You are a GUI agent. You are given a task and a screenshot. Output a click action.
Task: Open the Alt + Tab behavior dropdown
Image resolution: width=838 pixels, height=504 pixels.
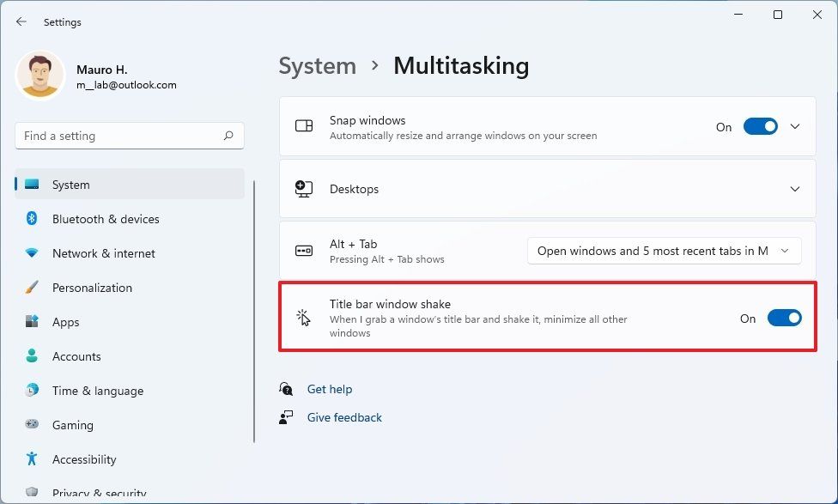pos(664,251)
